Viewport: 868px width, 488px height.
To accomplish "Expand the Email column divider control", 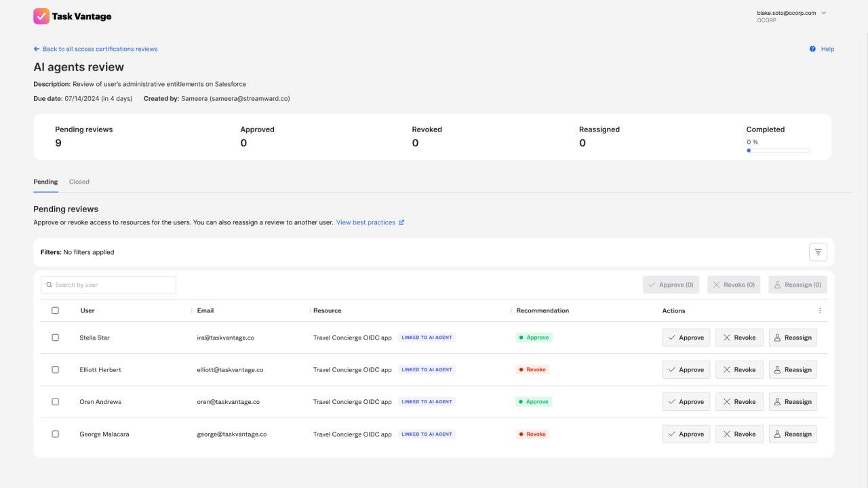I will (193, 310).
